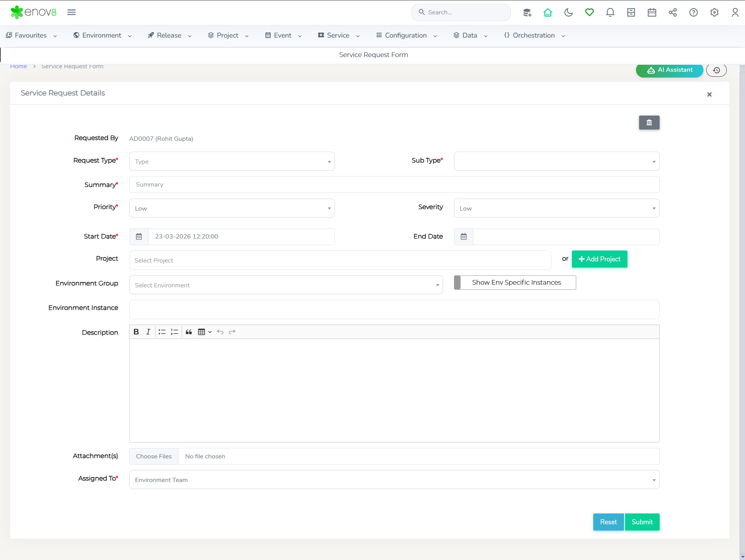Open the Orchestration menu
The height and width of the screenshot is (560, 745).
534,35
